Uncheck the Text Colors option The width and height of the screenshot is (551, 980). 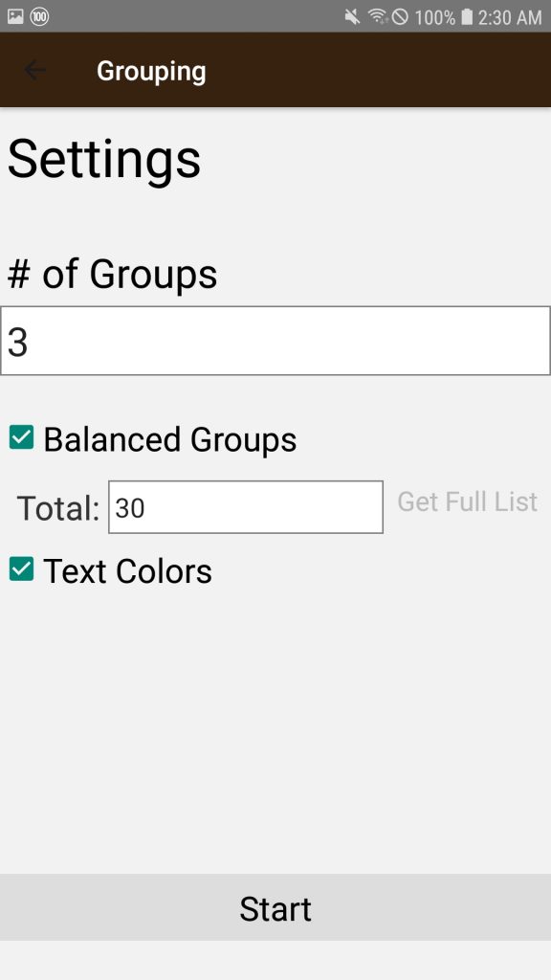pos(22,569)
